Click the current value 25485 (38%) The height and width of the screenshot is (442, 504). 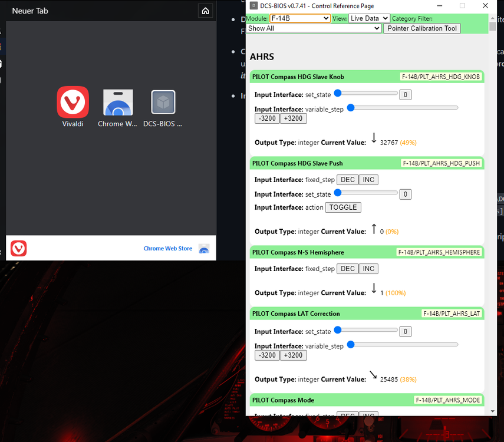398,380
